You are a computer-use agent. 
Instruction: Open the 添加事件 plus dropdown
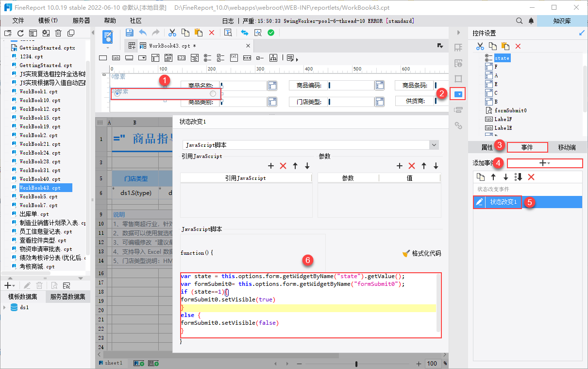(545, 163)
